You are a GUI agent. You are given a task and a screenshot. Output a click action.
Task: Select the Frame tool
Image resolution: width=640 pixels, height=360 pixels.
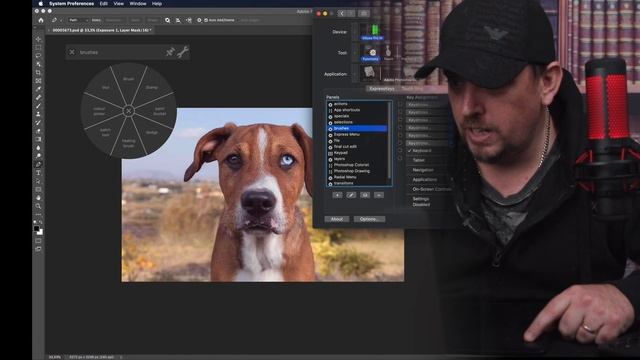tap(38, 81)
